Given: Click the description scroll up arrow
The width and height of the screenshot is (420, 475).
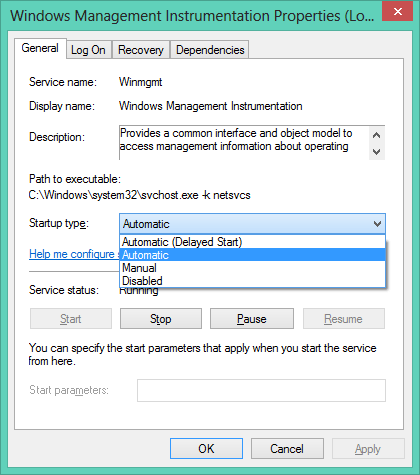Looking at the screenshot, I should pos(377,135).
